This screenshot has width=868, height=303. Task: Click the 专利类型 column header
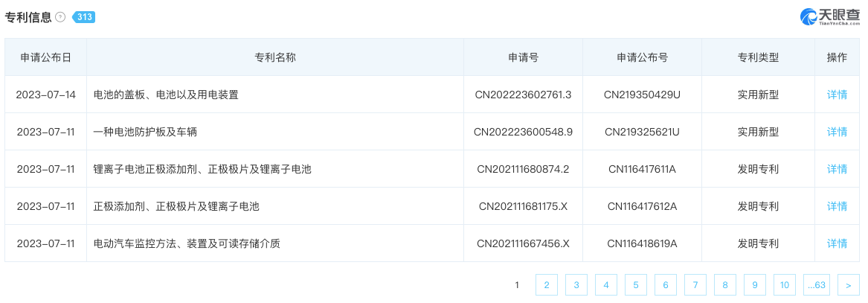pos(758,57)
